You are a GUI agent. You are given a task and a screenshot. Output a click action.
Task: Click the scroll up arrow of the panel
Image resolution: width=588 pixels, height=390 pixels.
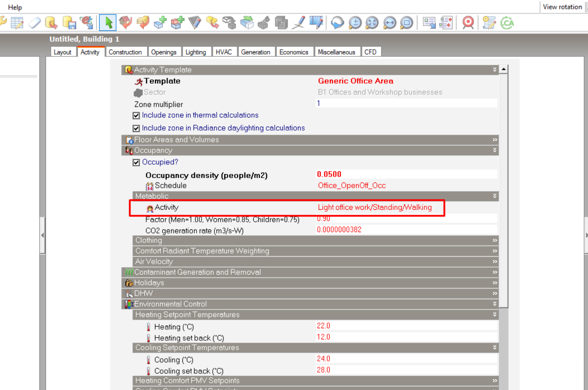[x=504, y=69]
